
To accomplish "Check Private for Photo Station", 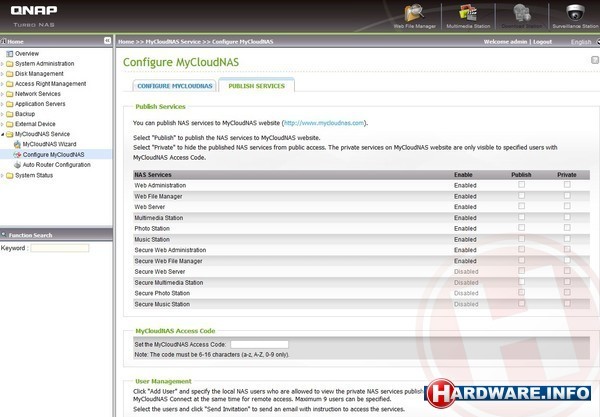I will [x=567, y=228].
